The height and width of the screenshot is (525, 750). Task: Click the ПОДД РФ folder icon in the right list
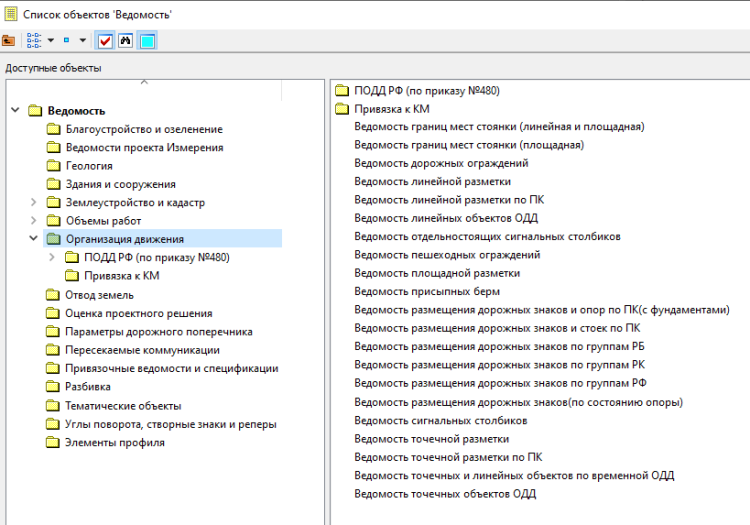[x=341, y=91]
